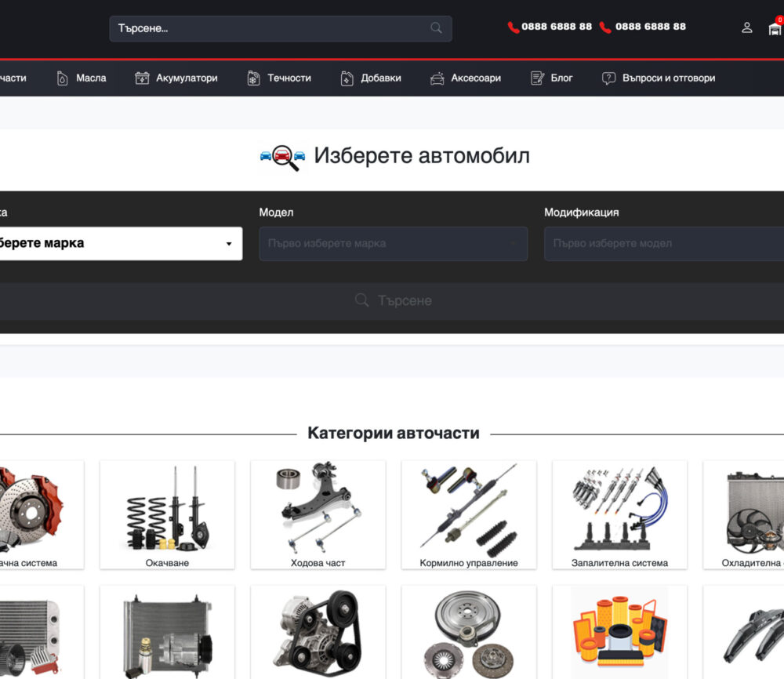Screen dimensions: 784x679
Task: Click the first red phone icon
Action: [513, 27]
